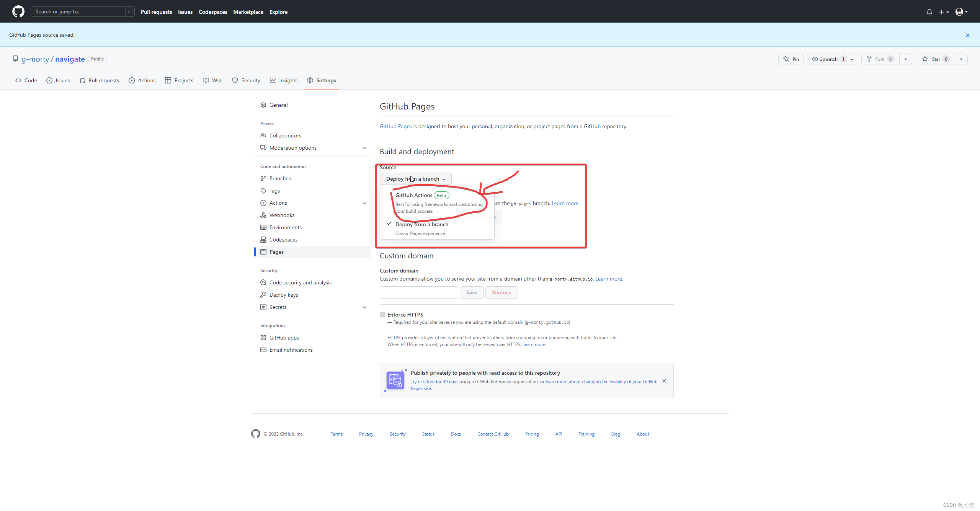Dismiss the 'GitHub Pages source saved' banner

(x=967, y=35)
